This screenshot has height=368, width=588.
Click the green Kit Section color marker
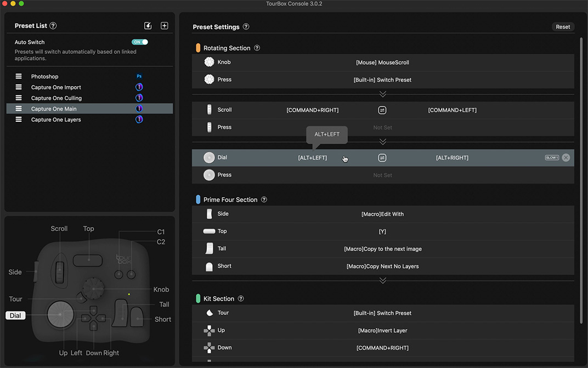198,298
